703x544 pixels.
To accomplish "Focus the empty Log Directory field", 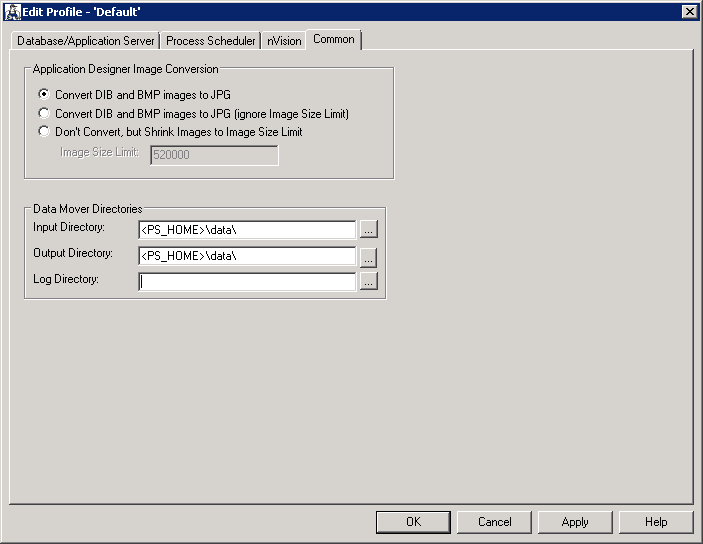I will (247, 282).
